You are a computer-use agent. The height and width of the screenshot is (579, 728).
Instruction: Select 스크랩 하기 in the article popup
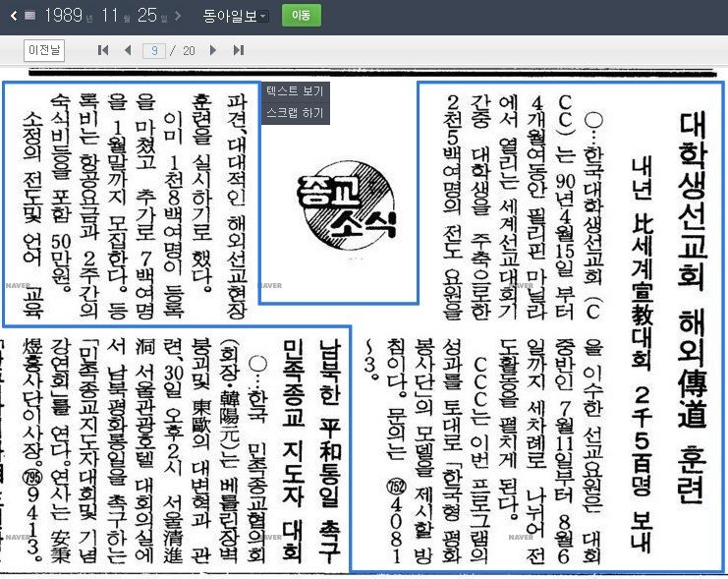[296, 113]
